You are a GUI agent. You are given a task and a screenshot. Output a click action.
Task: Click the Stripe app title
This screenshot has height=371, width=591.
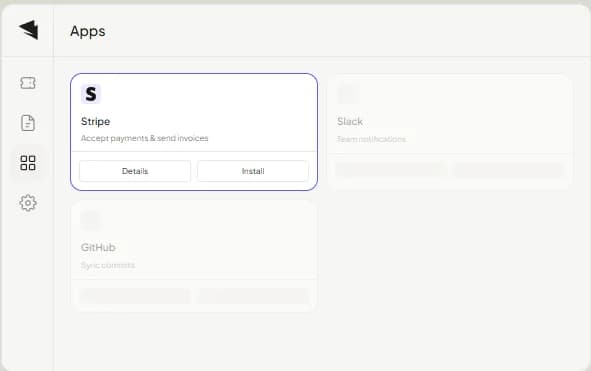coord(95,121)
